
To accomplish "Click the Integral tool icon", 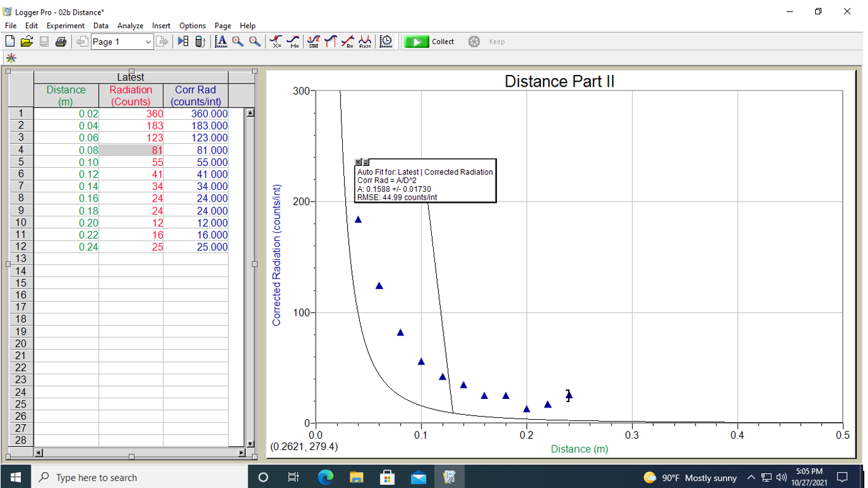I will [330, 41].
